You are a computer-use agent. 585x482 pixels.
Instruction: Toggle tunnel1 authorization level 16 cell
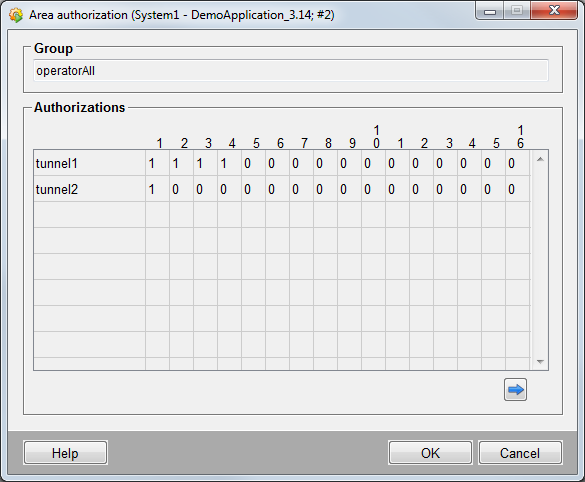click(x=517, y=163)
